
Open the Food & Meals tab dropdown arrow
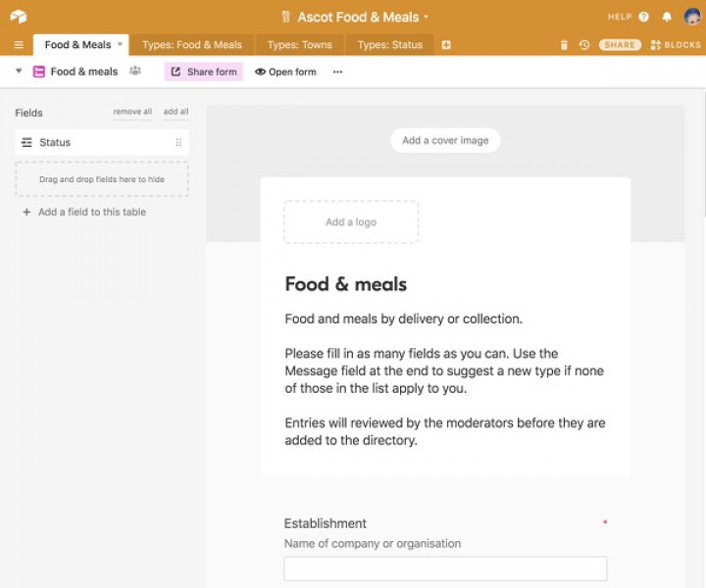[x=121, y=45]
